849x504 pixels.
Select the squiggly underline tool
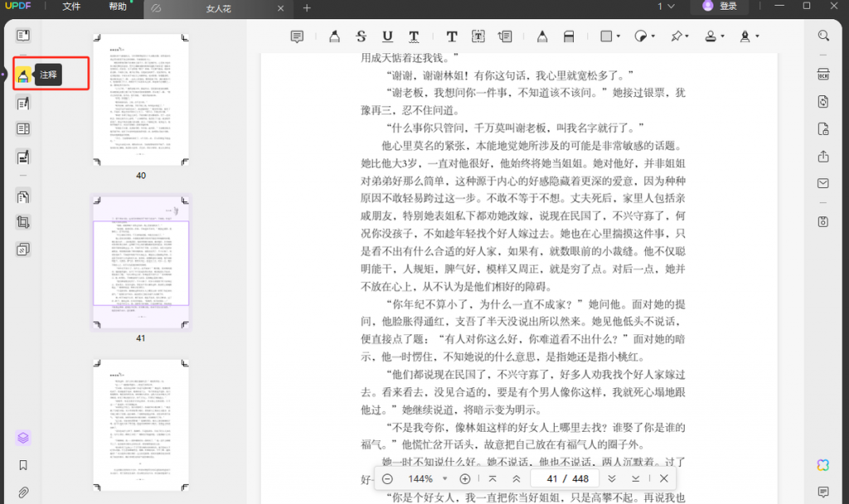tap(414, 36)
